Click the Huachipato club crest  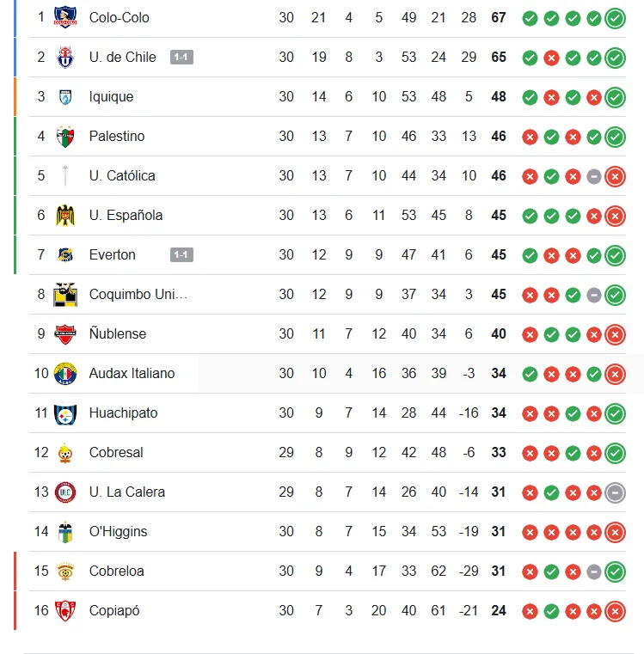(65, 413)
